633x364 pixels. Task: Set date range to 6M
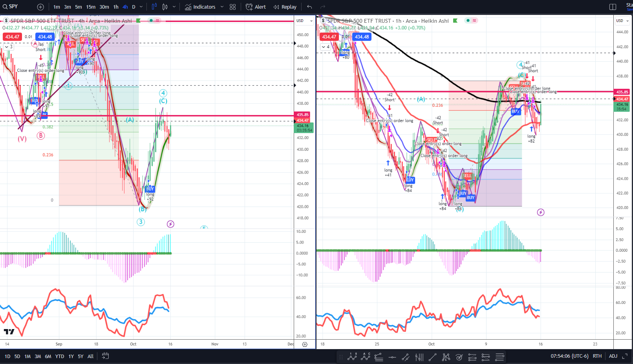click(x=48, y=356)
